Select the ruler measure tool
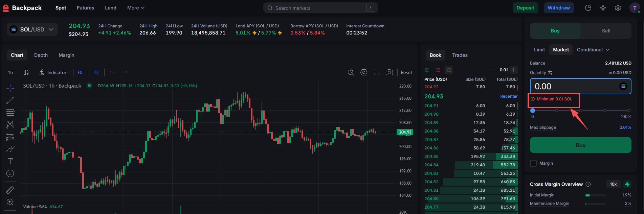This screenshot has width=644, height=214. coord(10,190)
